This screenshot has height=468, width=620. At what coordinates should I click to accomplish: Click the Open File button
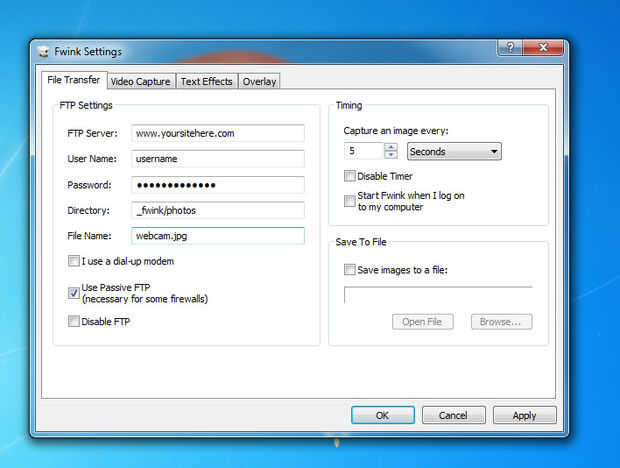pos(423,322)
